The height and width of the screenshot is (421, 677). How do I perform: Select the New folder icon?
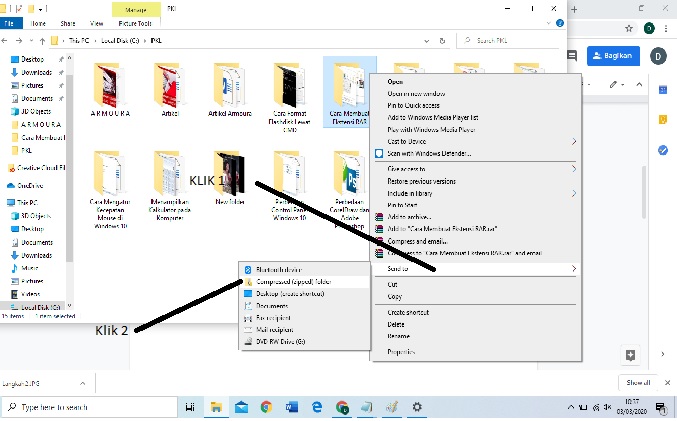229,174
